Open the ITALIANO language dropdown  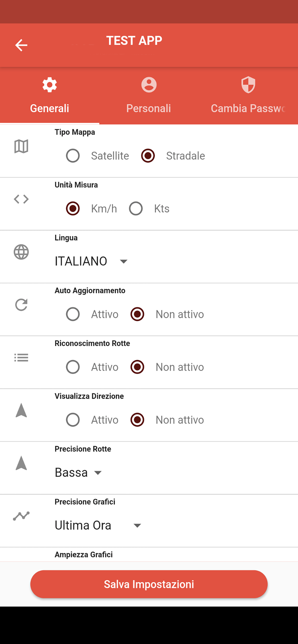click(91, 261)
